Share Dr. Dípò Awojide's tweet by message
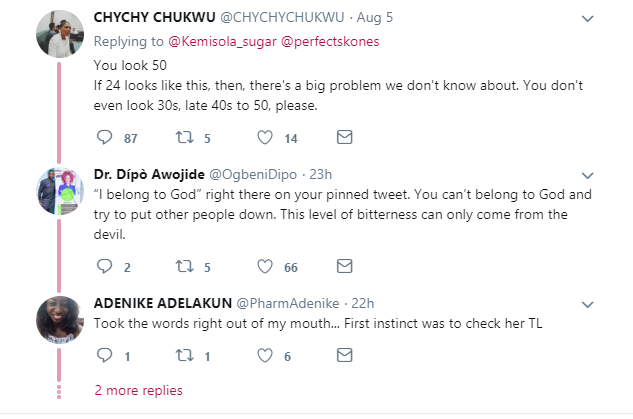This screenshot has height=419, width=633. (x=344, y=265)
